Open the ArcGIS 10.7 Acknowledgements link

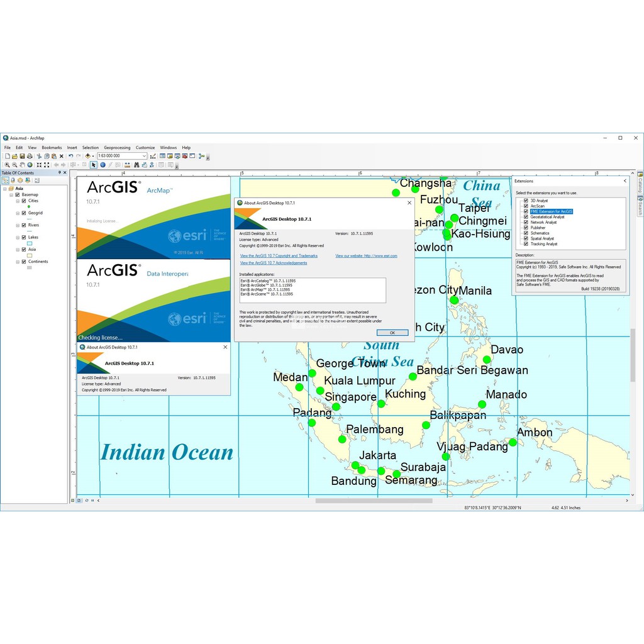[x=274, y=263]
